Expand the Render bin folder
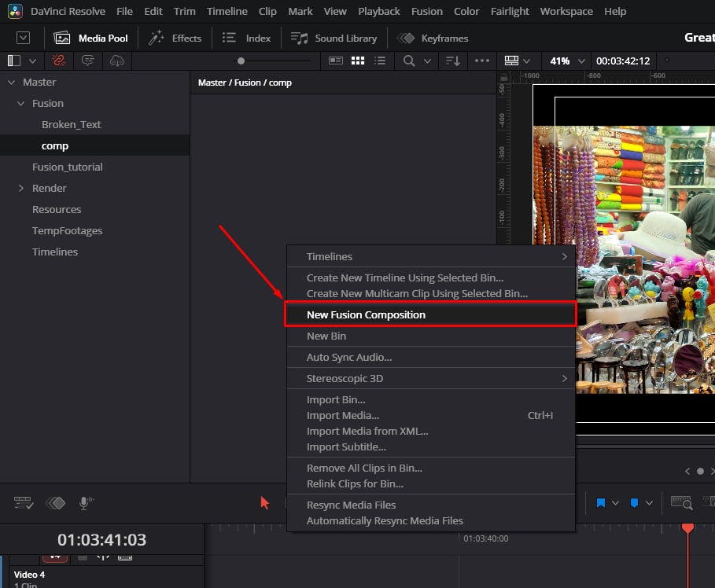Image resolution: width=715 pixels, height=588 pixels. coord(21,189)
